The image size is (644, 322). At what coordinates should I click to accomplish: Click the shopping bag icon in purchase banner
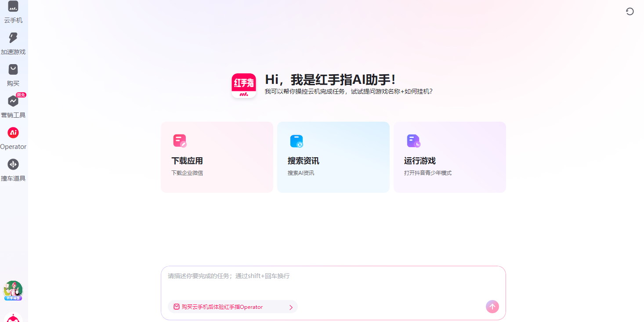(x=177, y=307)
